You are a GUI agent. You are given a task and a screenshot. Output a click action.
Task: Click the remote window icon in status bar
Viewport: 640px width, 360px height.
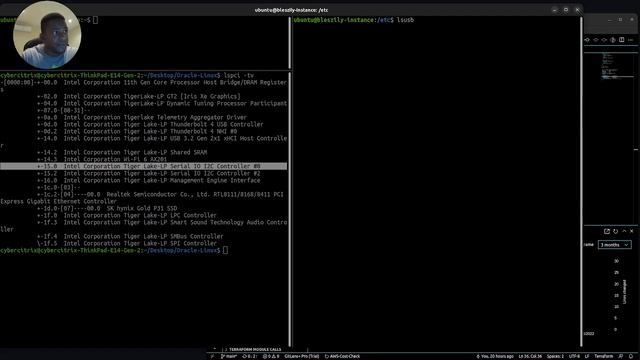(x=212, y=356)
